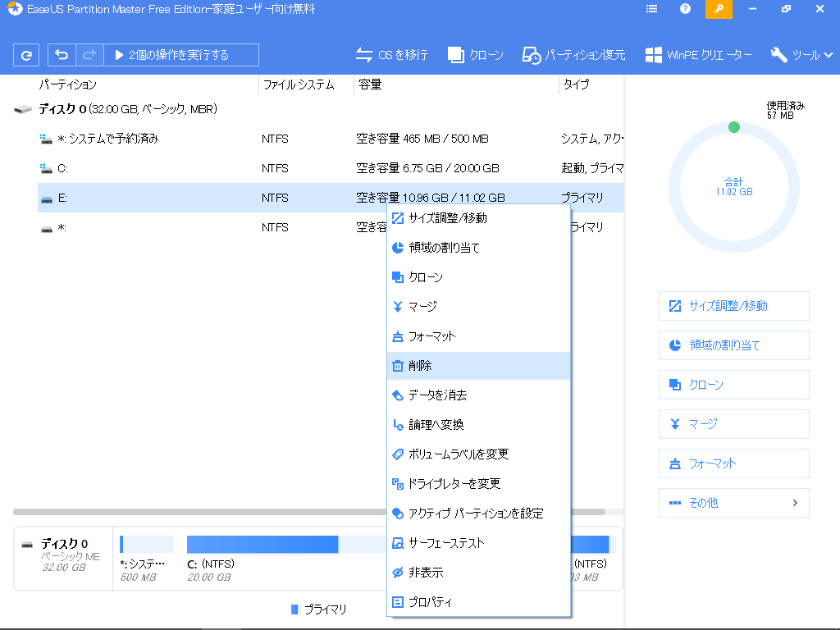
Task: Undo the last operation
Action: pos(62,55)
